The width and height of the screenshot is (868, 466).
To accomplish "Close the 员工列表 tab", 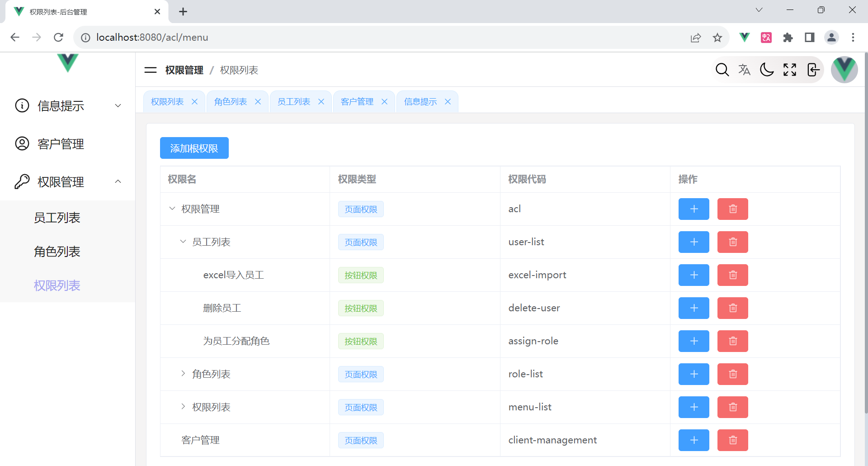I will point(321,102).
